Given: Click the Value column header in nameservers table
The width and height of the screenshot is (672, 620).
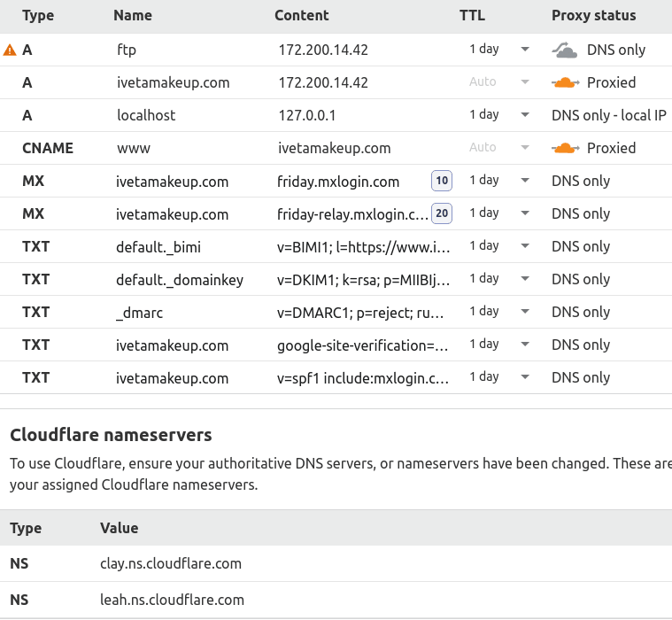Looking at the screenshot, I should 120,528.
